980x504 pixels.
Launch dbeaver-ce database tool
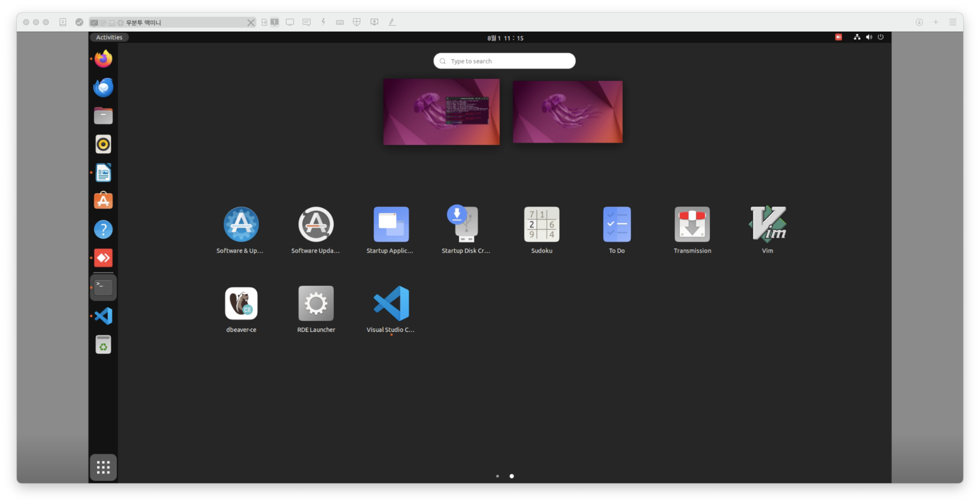tap(241, 304)
